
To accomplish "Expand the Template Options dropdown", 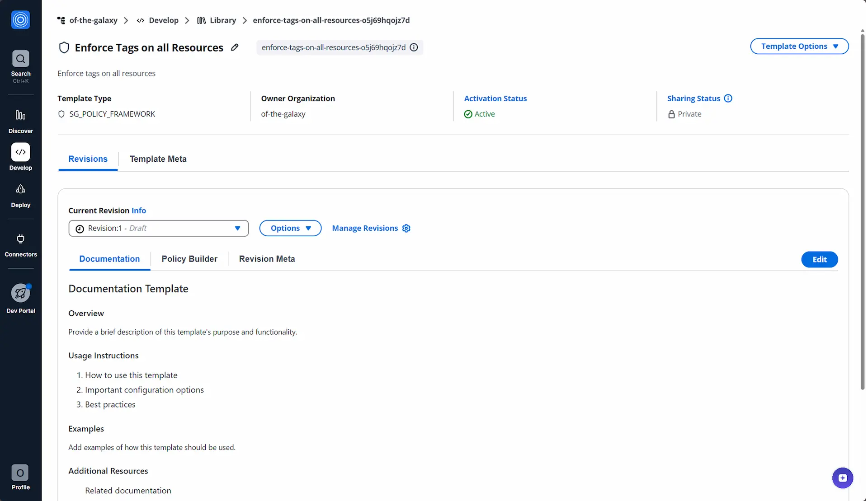I will (x=799, y=47).
